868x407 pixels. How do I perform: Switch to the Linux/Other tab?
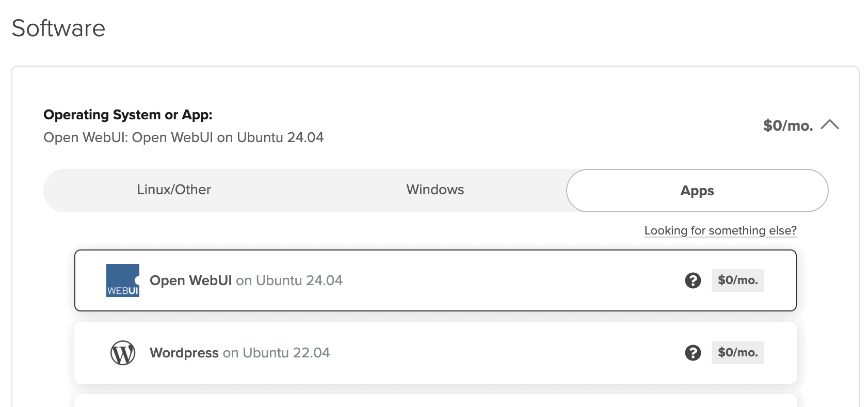point(174,190)
